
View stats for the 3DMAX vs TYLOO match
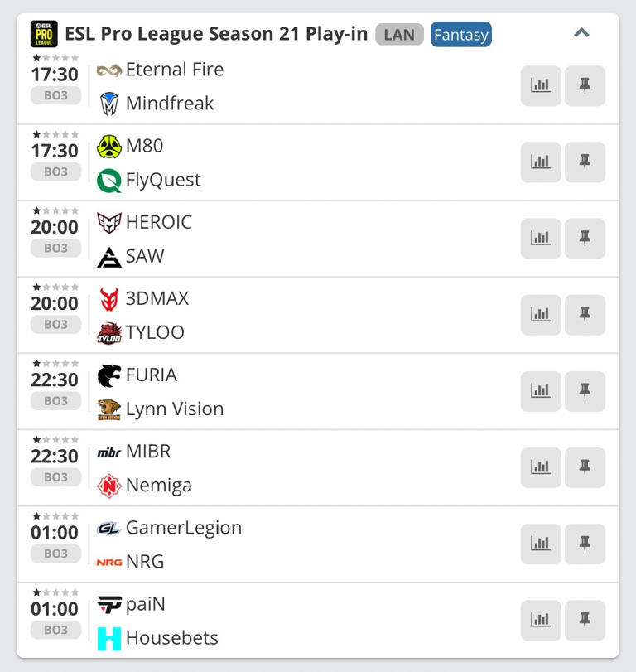[x=540, y=315]
